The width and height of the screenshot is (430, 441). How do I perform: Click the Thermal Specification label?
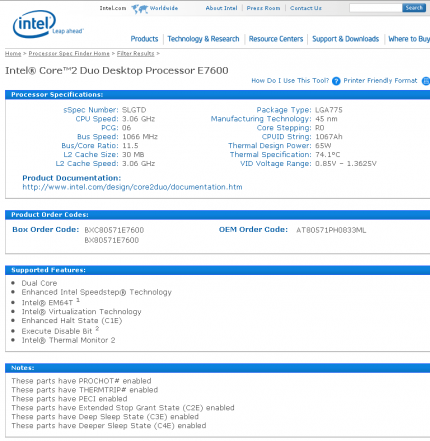271,155
